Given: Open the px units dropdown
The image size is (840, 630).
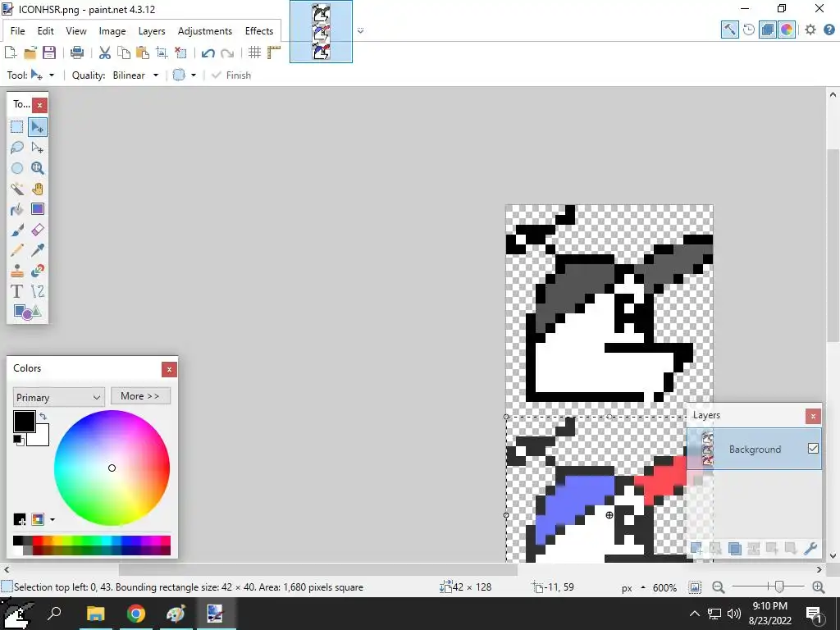Looking at the screenshot, I should [x=632, y=587].
